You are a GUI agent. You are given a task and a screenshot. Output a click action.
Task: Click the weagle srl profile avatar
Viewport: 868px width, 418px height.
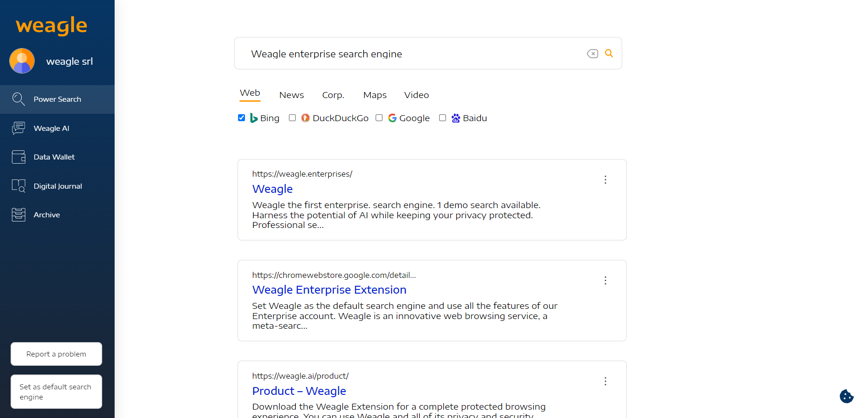21,61
